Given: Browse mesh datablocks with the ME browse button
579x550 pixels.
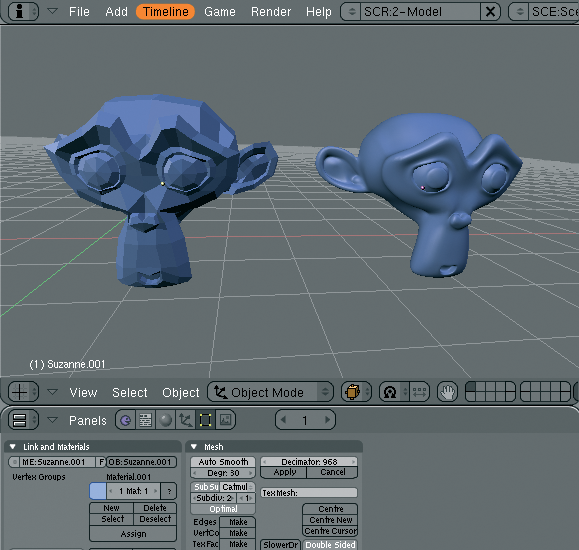Looking at the screenshot, I should coord(14,462).
